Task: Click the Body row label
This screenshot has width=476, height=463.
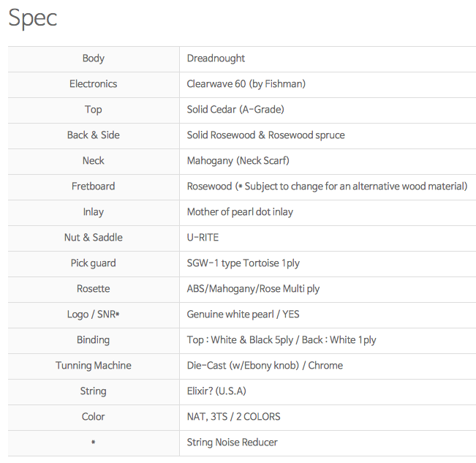Action: [x=94, y=59]
